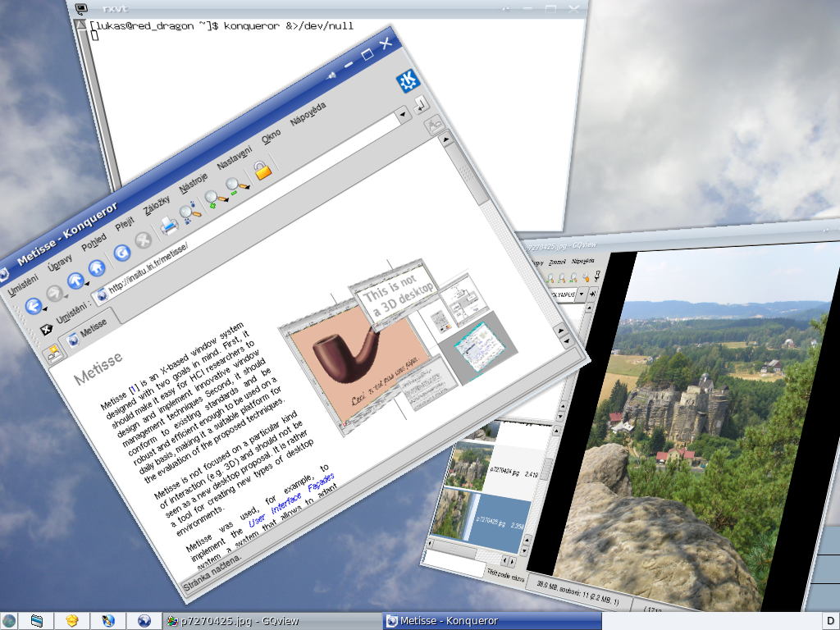Screen dimensions: 840x630
Task: Open the Nápověda menu in Konqueror
Action: [308, 115]
